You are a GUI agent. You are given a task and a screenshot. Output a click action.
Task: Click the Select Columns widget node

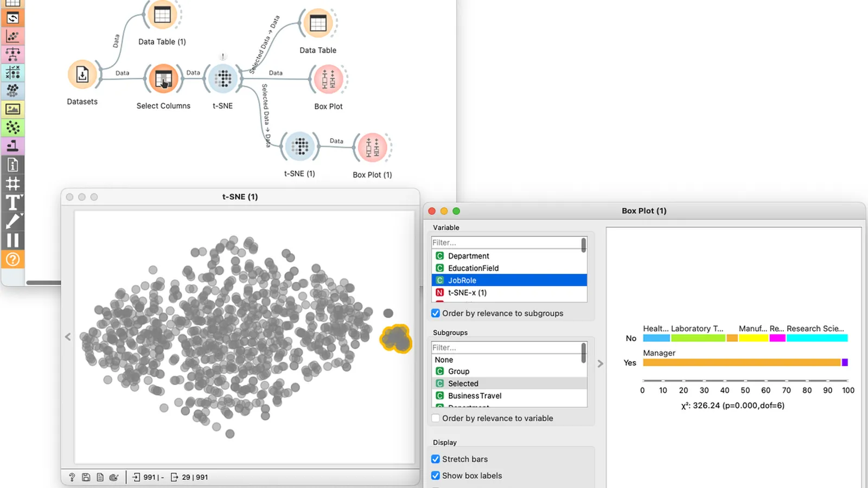[163, 79]
